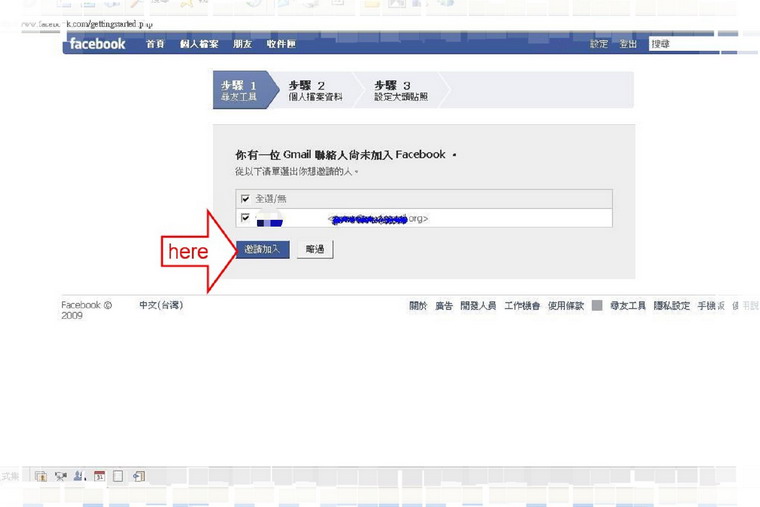Uncheck the Gmail contact row checkbox
This screenshot has height=507, width=760.
point(245,217)
